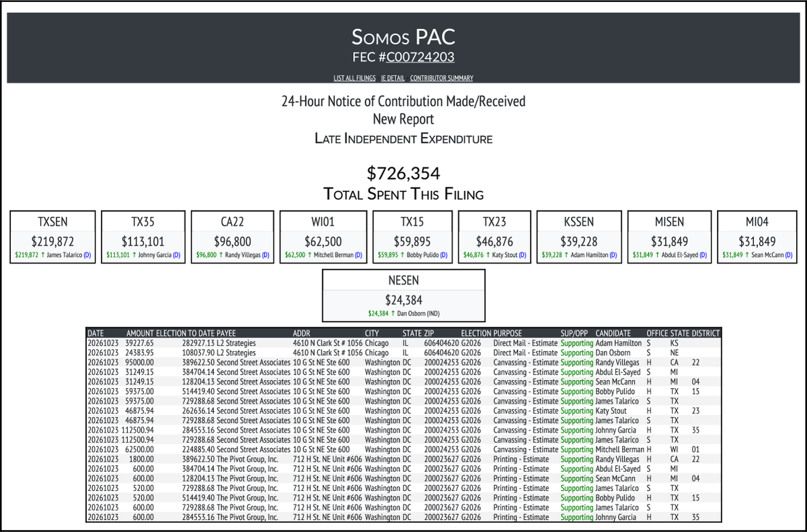Image resolution: width=807 pixels, height=532 pixels.
Task: Click Katy Stout name in TX23 card
Action: click(505, 256)
